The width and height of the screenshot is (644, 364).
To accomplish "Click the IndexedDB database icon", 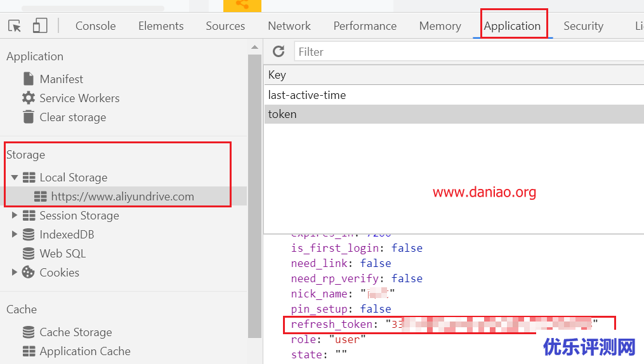I will [x=29, y=235].
